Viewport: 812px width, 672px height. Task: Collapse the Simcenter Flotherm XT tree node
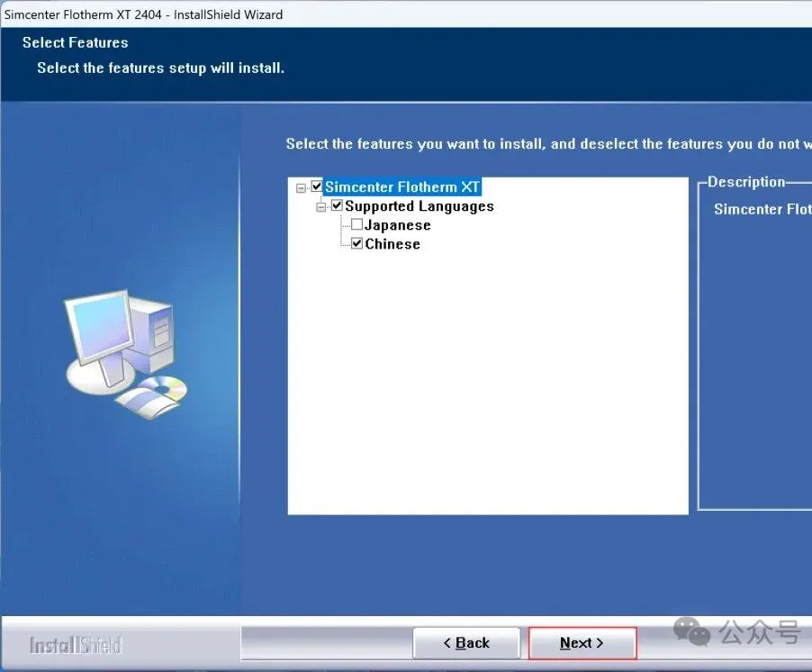(x=301, y=187)
